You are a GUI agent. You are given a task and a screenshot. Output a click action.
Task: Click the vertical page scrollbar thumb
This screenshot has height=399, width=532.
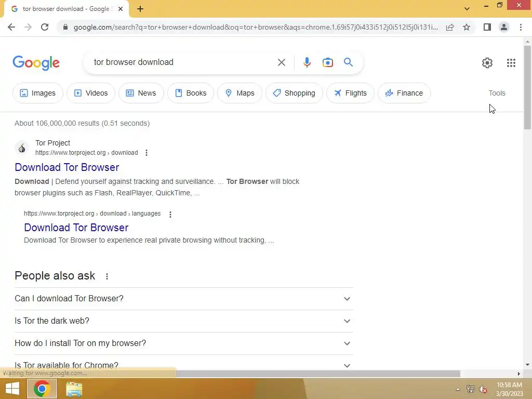pos(527,87)
